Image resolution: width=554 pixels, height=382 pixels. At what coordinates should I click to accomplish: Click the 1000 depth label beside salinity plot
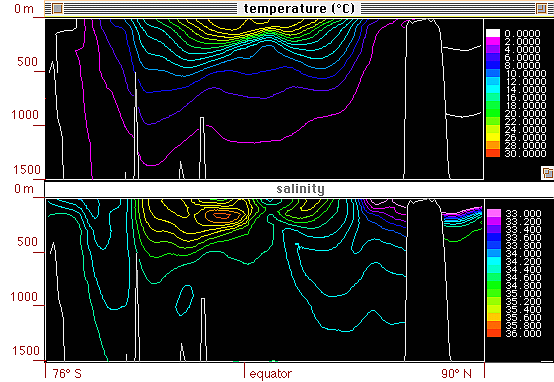click(24, 297)
